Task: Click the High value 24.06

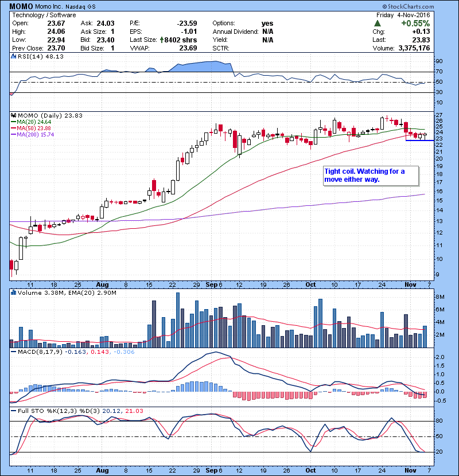Action: click(56, 32)
